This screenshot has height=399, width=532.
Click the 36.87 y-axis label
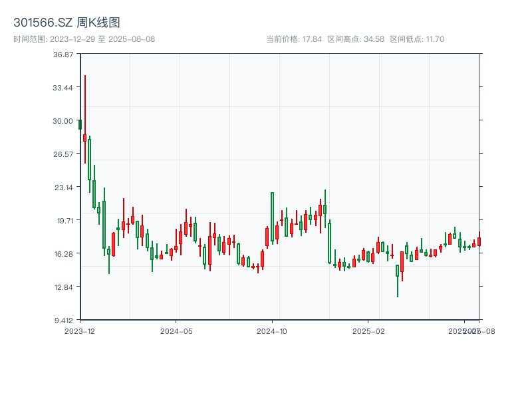pos(63,55)
